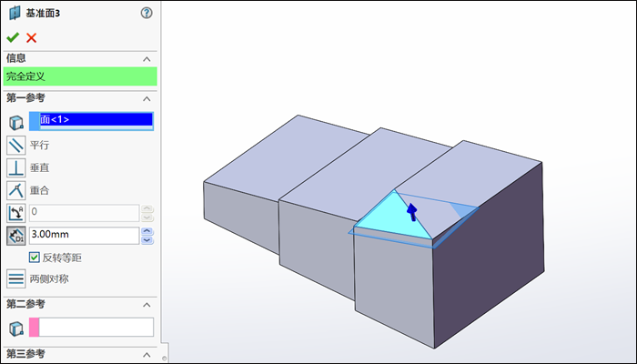This screenshot has height=364, width=637.
Task: Click the 重合 label text
Action: [x=39, y=190]
